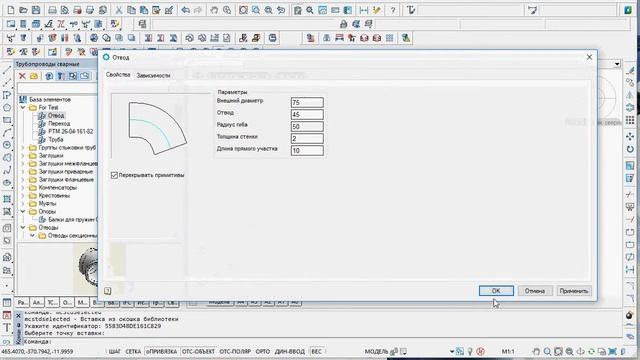The height and width of the screenshot is (360, 640).
Task: Click the Внешний диаметр input field
Action: coord(307,102)
